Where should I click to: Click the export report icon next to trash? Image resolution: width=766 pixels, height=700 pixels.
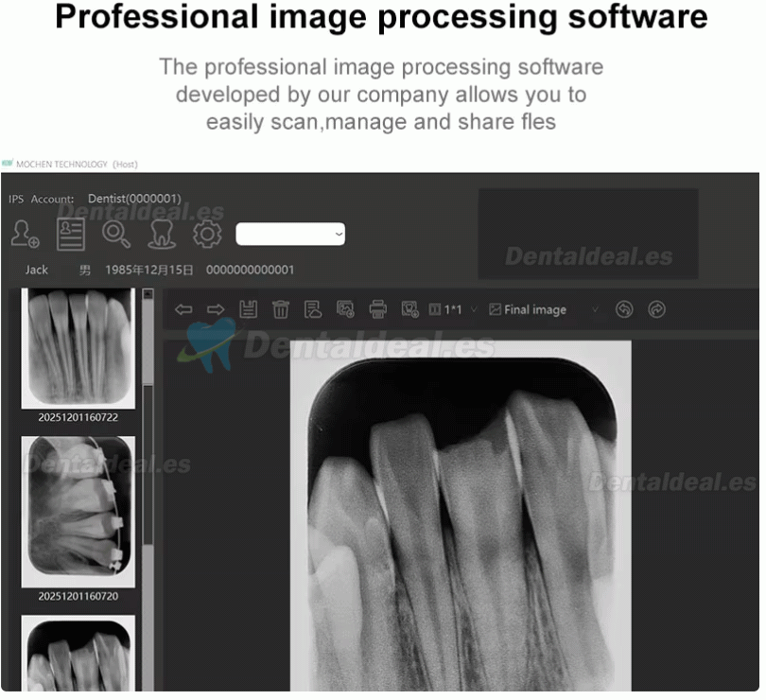314,309
